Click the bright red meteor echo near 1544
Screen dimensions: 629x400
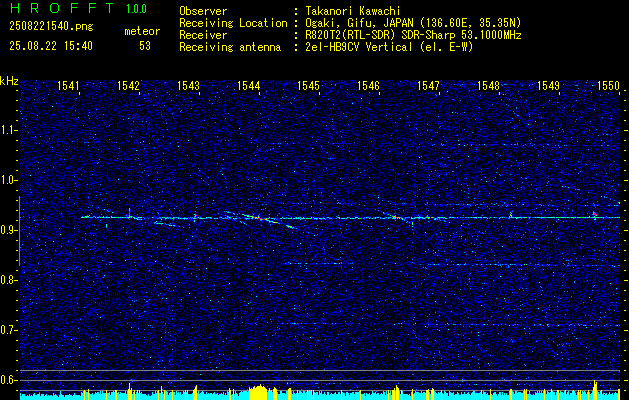[258, 218]
